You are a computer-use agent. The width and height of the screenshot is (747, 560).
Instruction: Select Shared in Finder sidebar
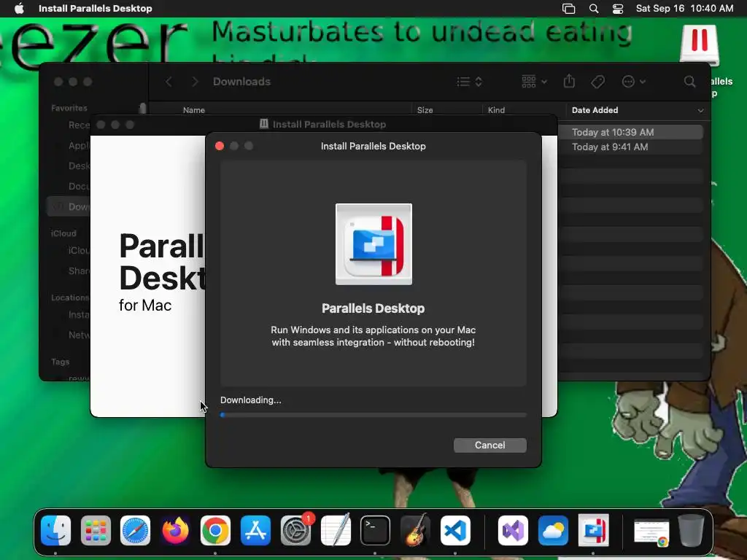pyautogui.click(x=79, y=271)
